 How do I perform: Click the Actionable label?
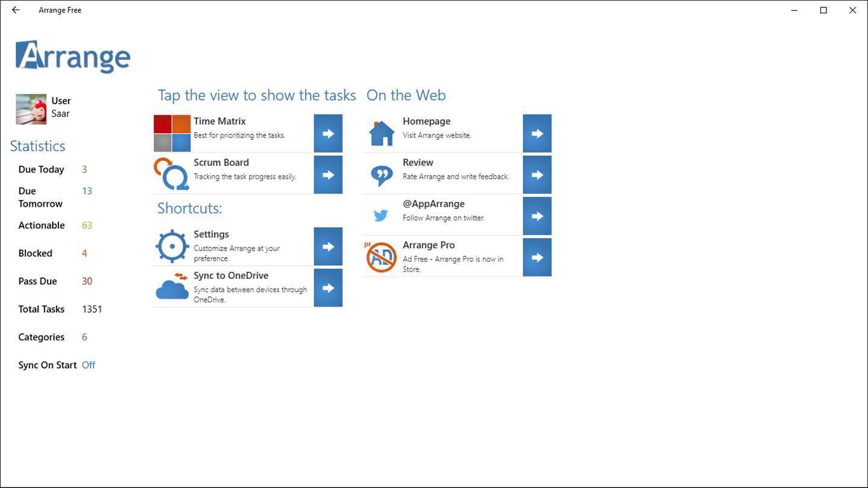[42, 225]
